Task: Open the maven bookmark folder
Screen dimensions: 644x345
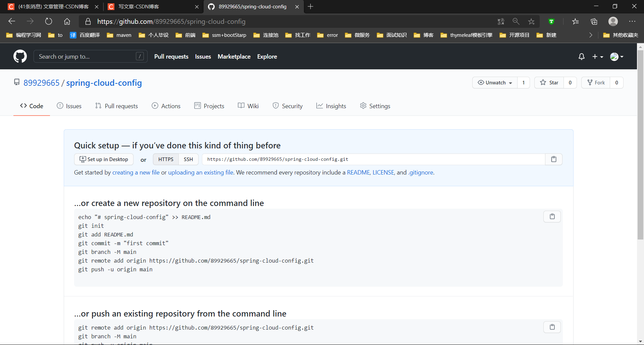Action: 119,35
